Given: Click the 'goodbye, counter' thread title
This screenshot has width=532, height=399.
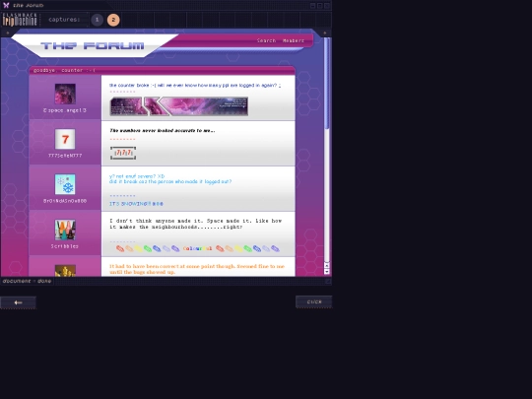Looking at the screenshot, I should (x=64, y=70).
